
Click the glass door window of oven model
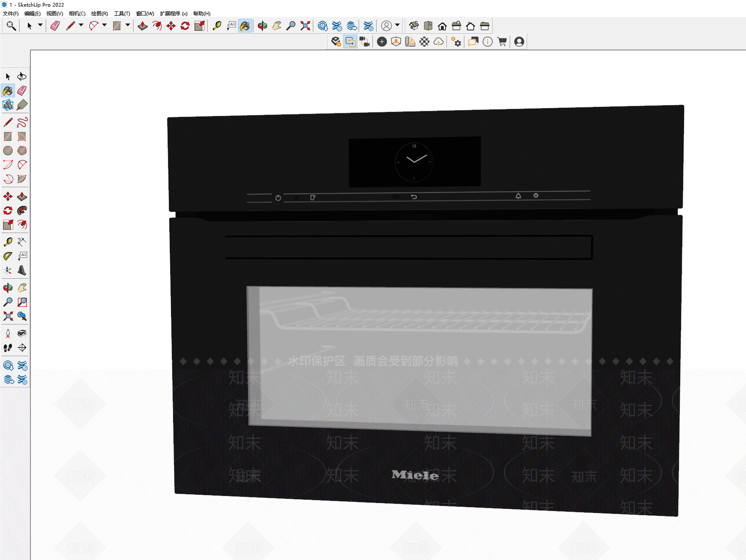click(420, 361)
